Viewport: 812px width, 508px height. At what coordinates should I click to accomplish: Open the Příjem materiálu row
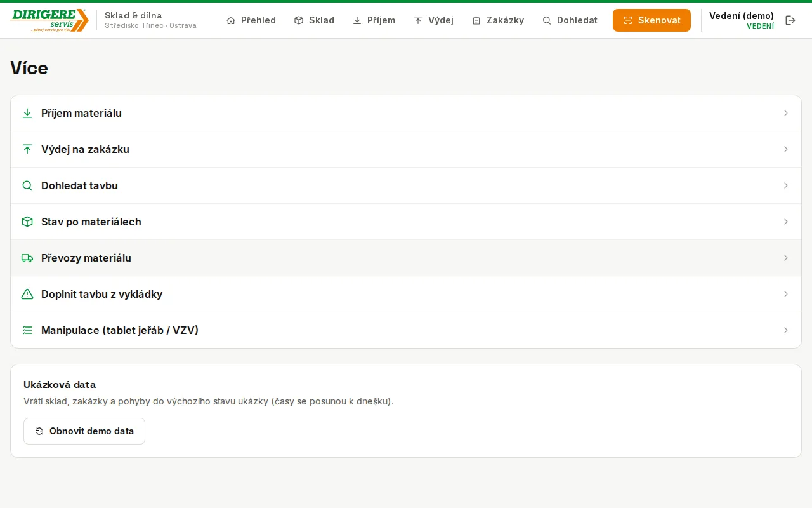[x=406, y=113]
